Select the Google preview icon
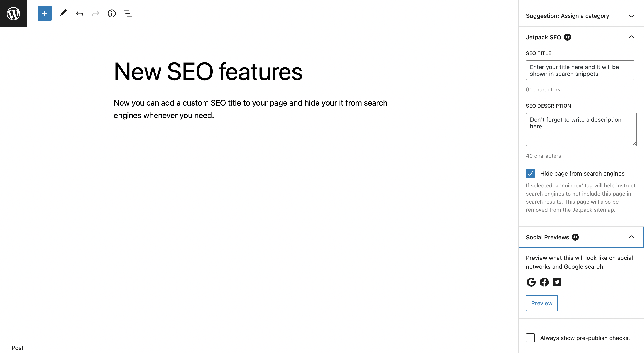 tap(531, 282)
